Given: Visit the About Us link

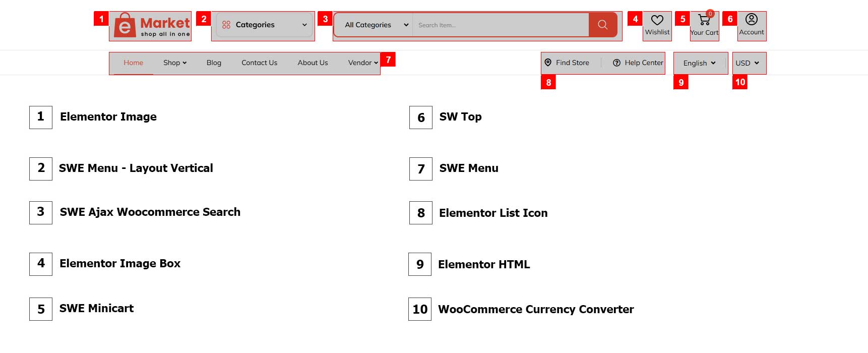Looking at the screenshot, I should pos(313,63).
